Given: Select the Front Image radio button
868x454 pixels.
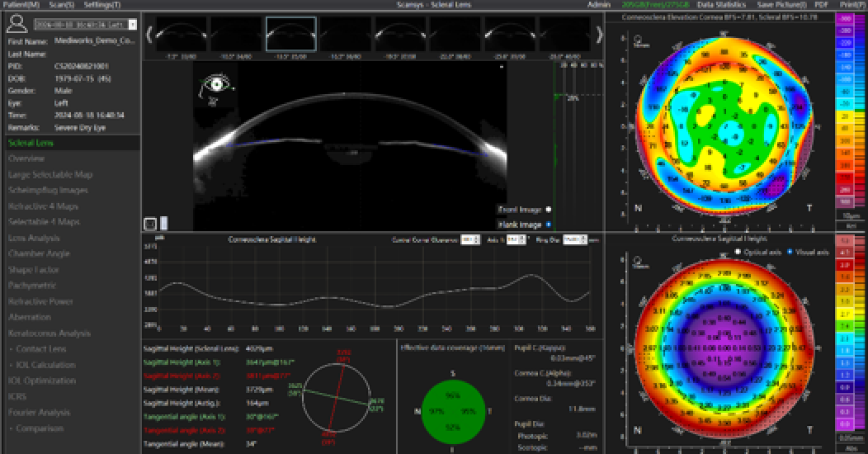Looking at the screenshot, I should click(549, 210).
